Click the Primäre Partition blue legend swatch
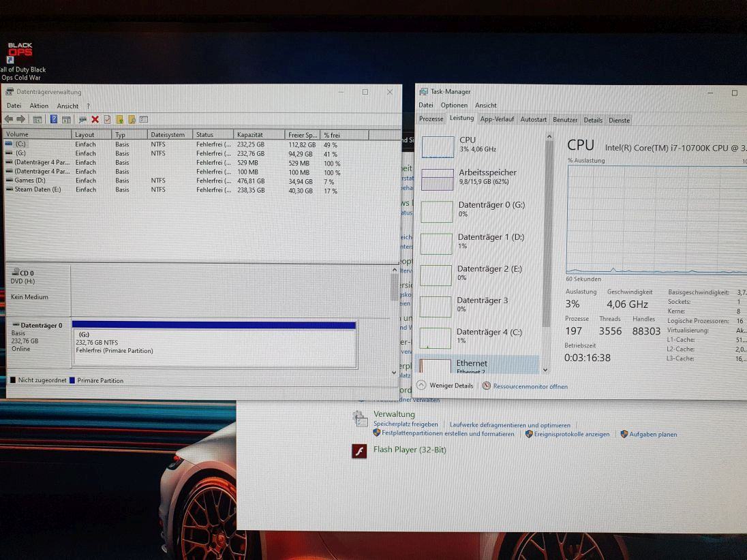This screenshot has height=560, width=747. (72, 380)
